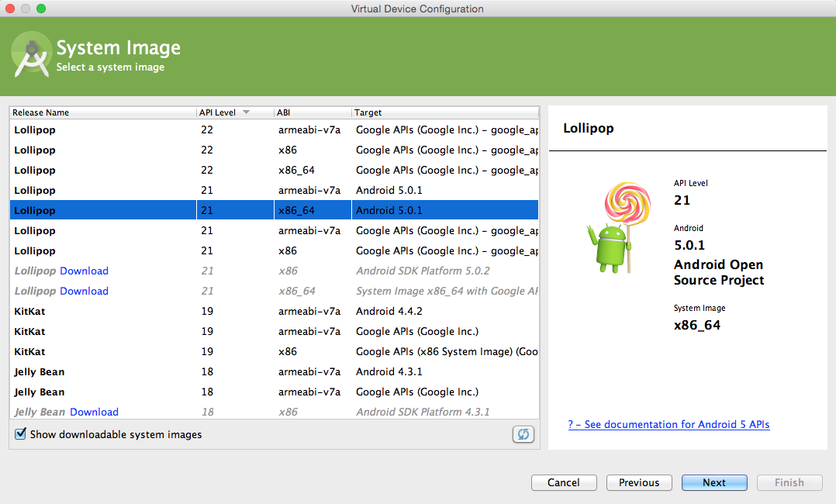Select Lollipop API 21 armeabi-v7a Google APIs row
The image size is (836, 504).
click(274, 230)
